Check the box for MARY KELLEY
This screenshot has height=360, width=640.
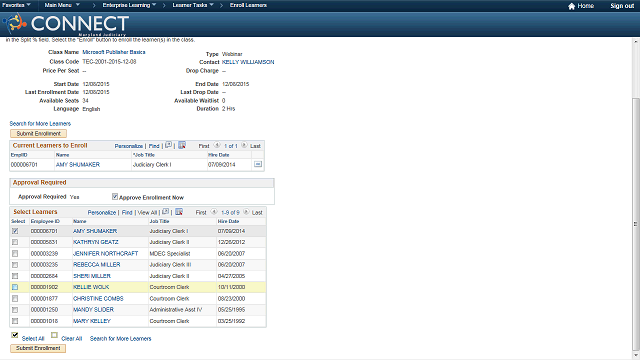(x=15, y=321)
